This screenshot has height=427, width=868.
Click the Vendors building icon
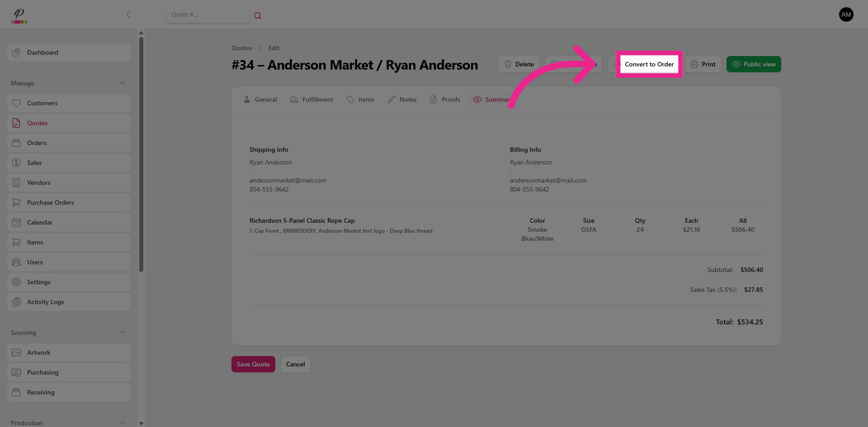tap(16, 183)
